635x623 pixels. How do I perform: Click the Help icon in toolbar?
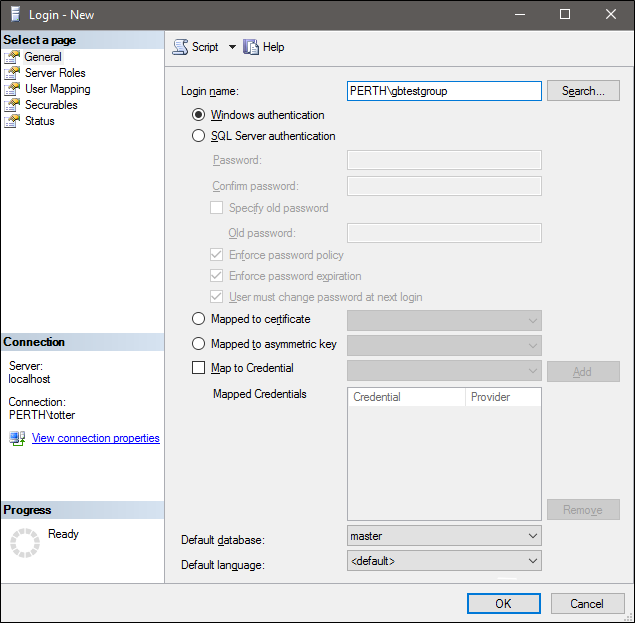(x=251, y=47)
